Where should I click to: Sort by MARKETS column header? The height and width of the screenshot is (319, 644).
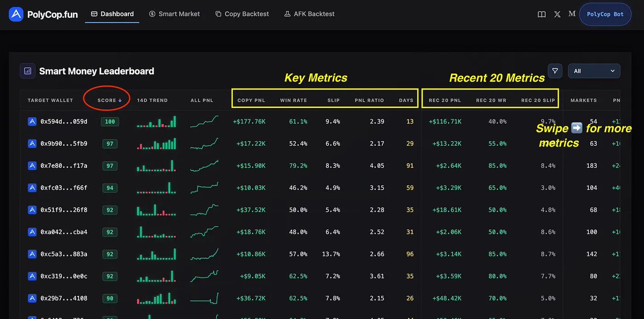click(584, 100)
